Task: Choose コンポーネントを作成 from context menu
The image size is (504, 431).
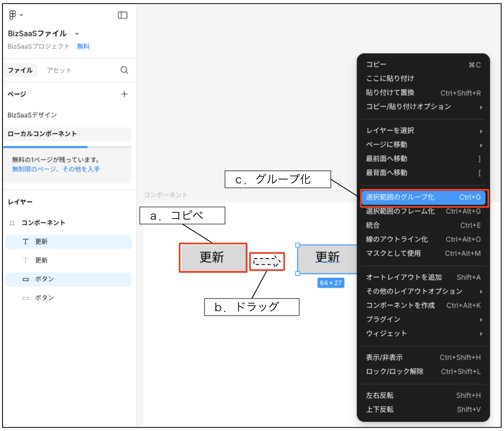Action: click(423, 305)
